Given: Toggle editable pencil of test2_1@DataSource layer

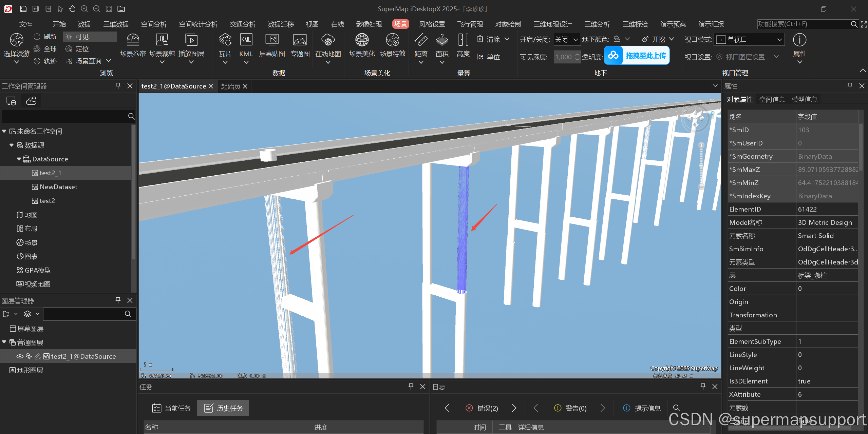Looking at the screenshot, I should pos(38,356).
